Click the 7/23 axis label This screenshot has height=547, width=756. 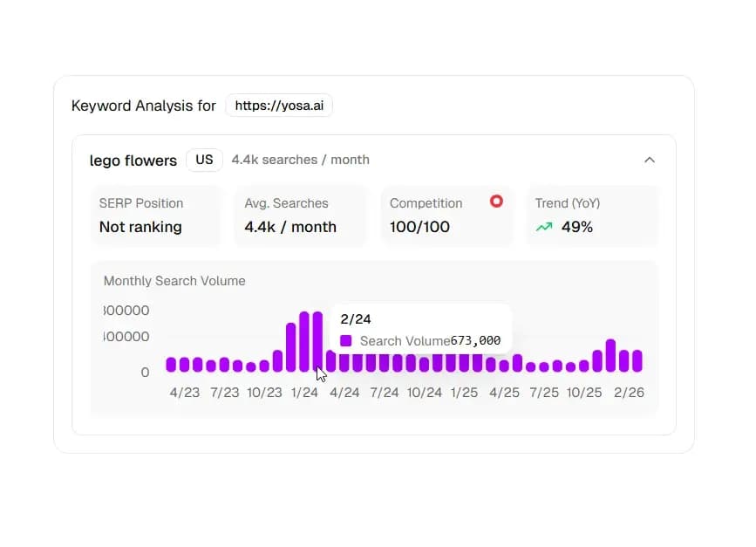(x=225, y=393)
